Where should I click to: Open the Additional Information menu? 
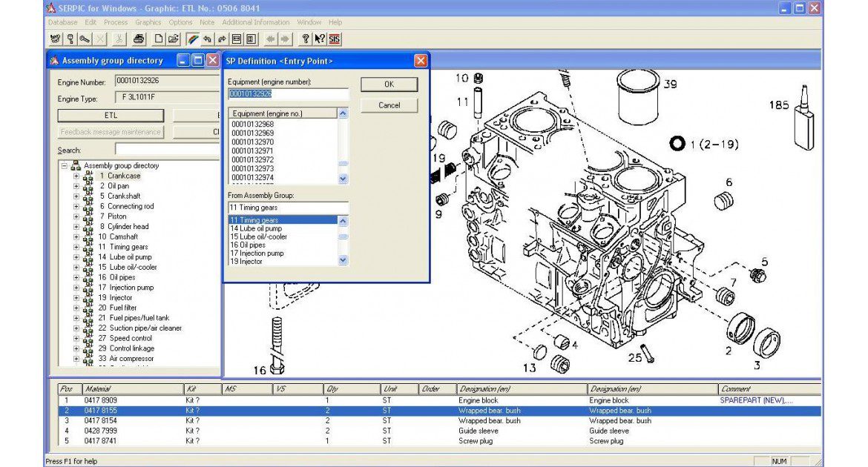click(256, 22)
